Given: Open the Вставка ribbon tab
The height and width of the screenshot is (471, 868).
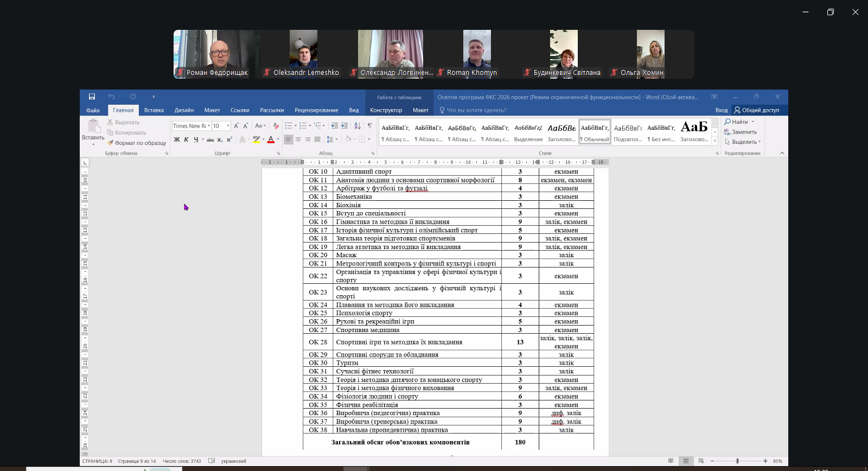Looking at the screenshot, I should pyautogui.click(x=154, y=110).
